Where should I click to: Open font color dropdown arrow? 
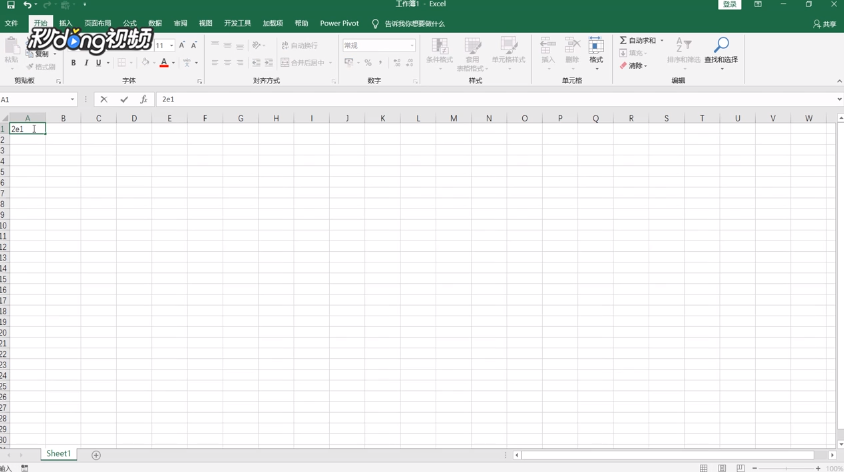[173, 63]
